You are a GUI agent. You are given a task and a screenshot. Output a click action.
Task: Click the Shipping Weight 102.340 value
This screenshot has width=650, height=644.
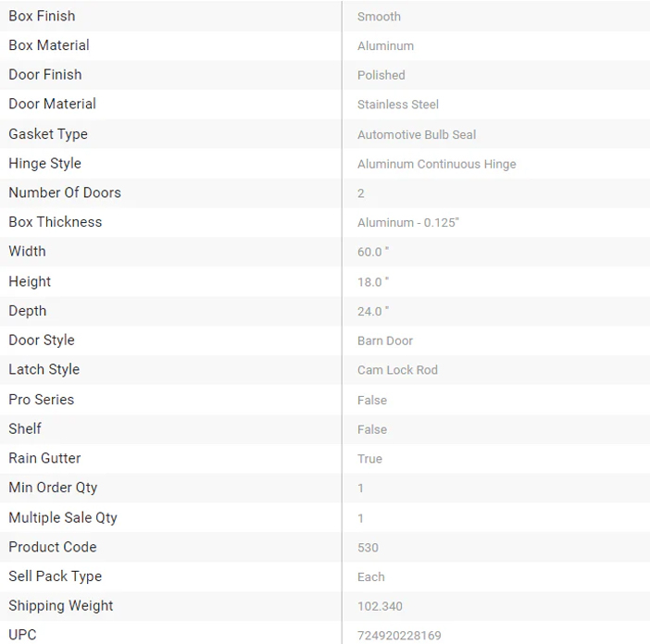[380, 607]
